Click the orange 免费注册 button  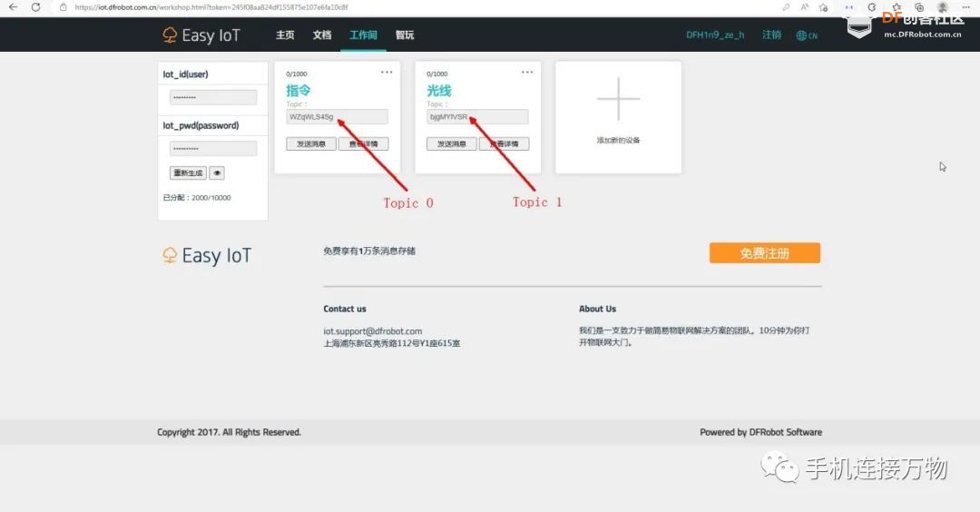point(764,253)
